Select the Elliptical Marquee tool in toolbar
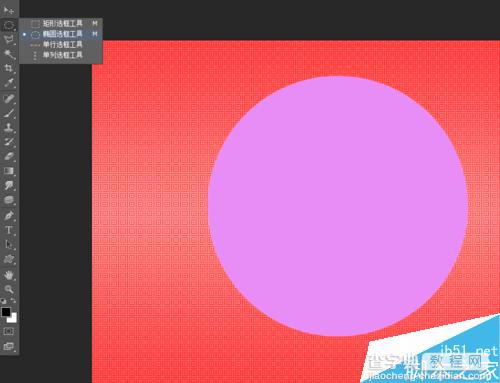500x383 pixels. tap(9, 25)
